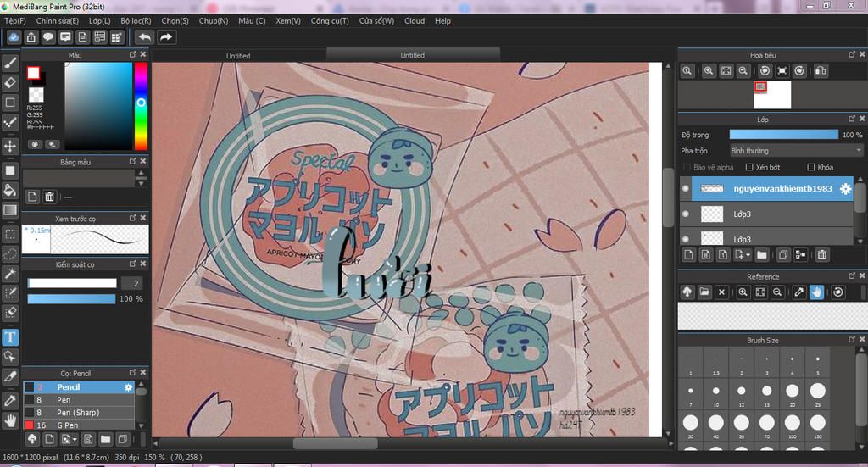Open the Xem(V) menu
The height and width of the screenshot is (467, 868).
[288, 21]
